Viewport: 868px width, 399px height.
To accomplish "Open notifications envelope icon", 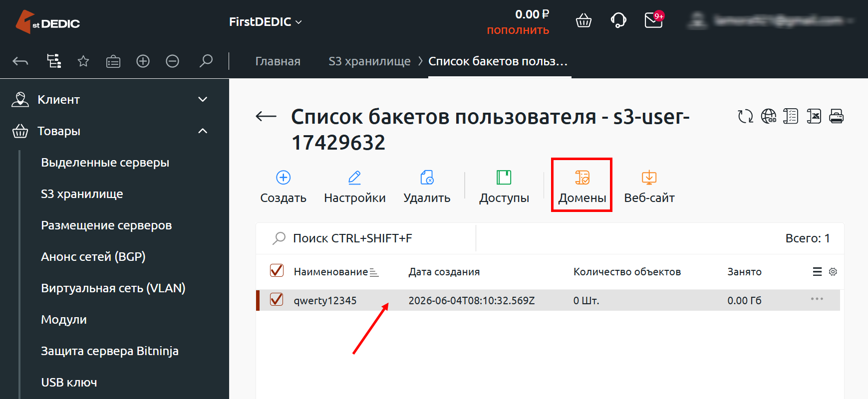I will click(x=654, y=19).
